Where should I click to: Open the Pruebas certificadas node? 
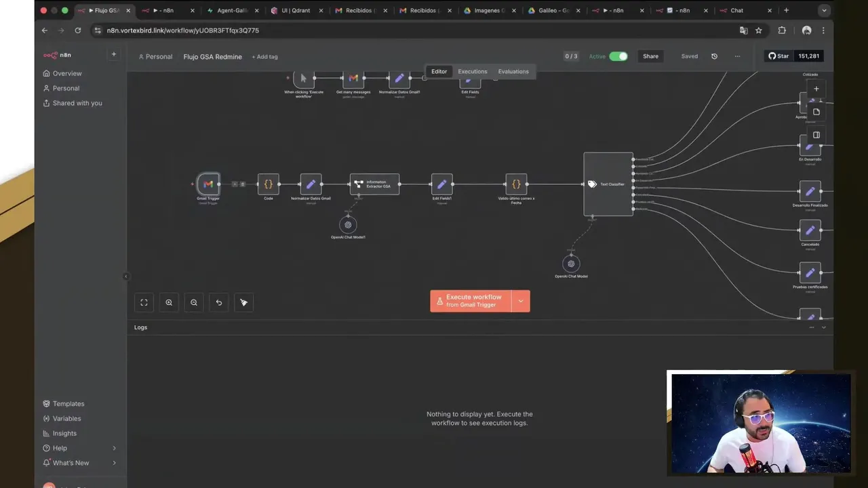[810, 273]
